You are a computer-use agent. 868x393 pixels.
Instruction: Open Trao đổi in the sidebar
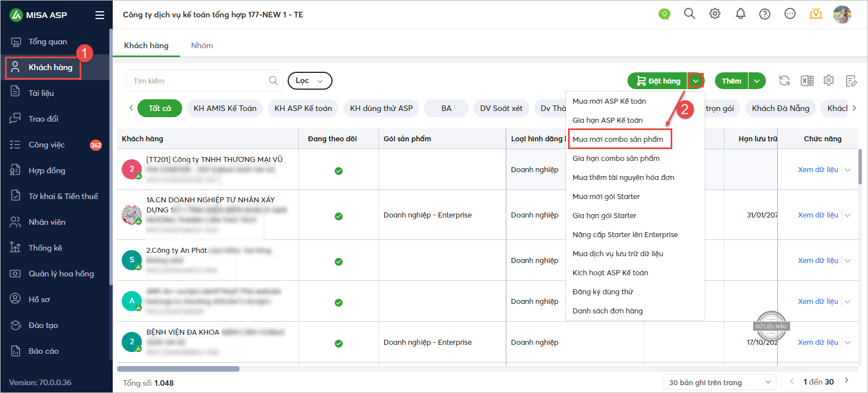tap(43, 119)
